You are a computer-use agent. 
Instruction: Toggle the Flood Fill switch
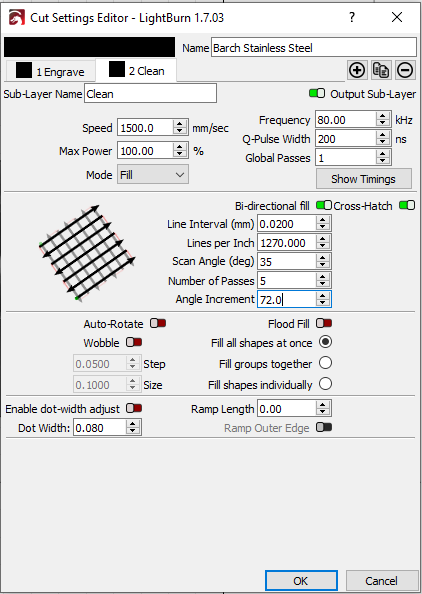click(324, 323)
